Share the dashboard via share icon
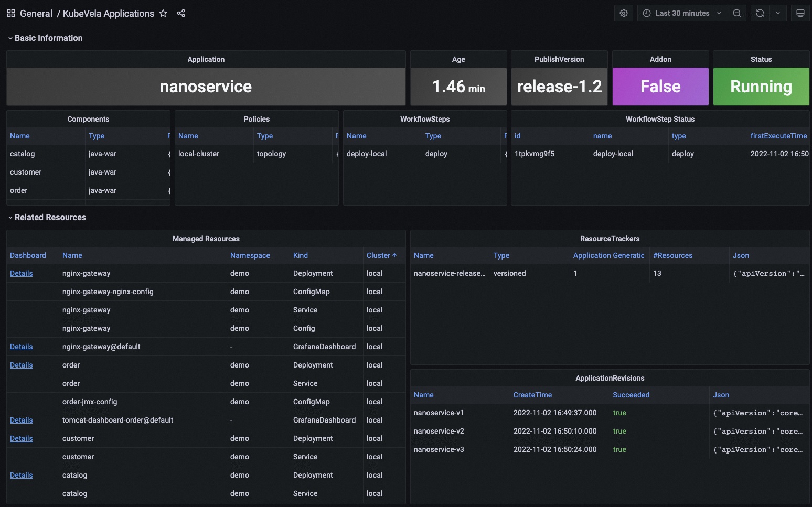This screenshot has width=812, height=507. 181,13
